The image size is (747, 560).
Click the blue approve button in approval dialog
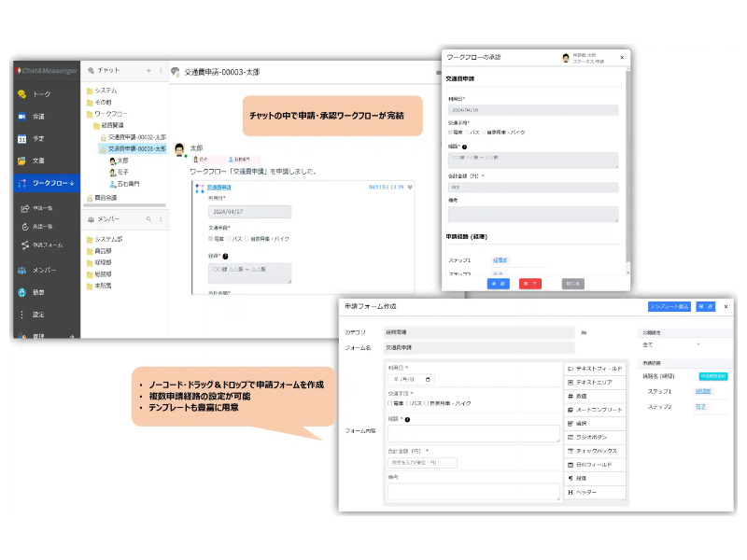[x=499, y=284]
